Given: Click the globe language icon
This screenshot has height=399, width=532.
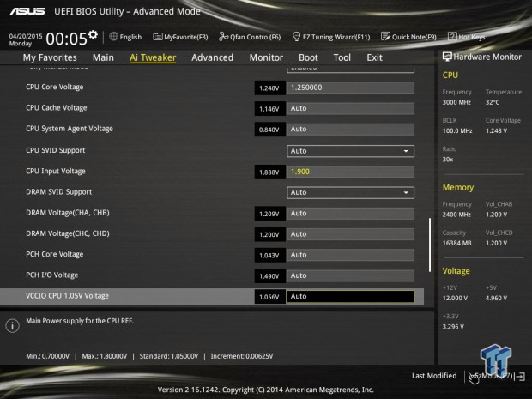Looking at the screenshot, I should pyautogui.click(x=113, y=37).
